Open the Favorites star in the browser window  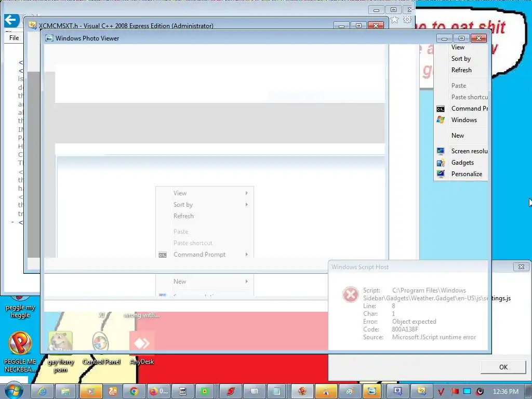[x=395, y=20]
